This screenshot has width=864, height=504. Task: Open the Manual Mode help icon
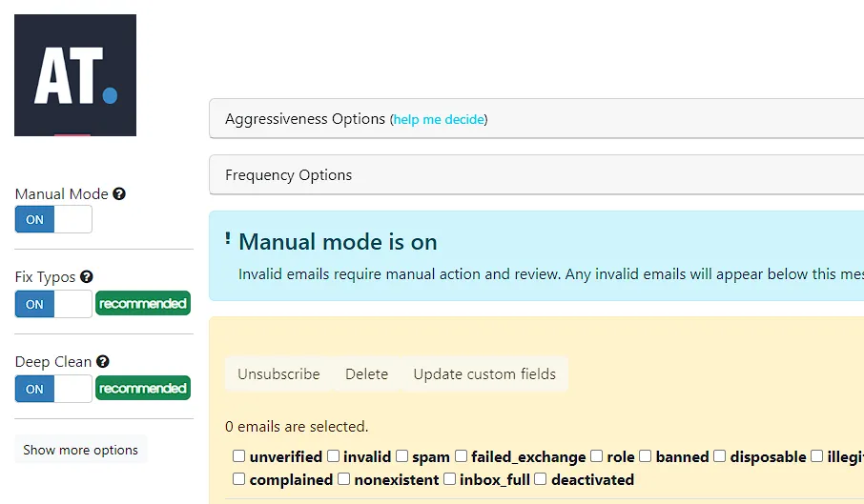point(119,193)
